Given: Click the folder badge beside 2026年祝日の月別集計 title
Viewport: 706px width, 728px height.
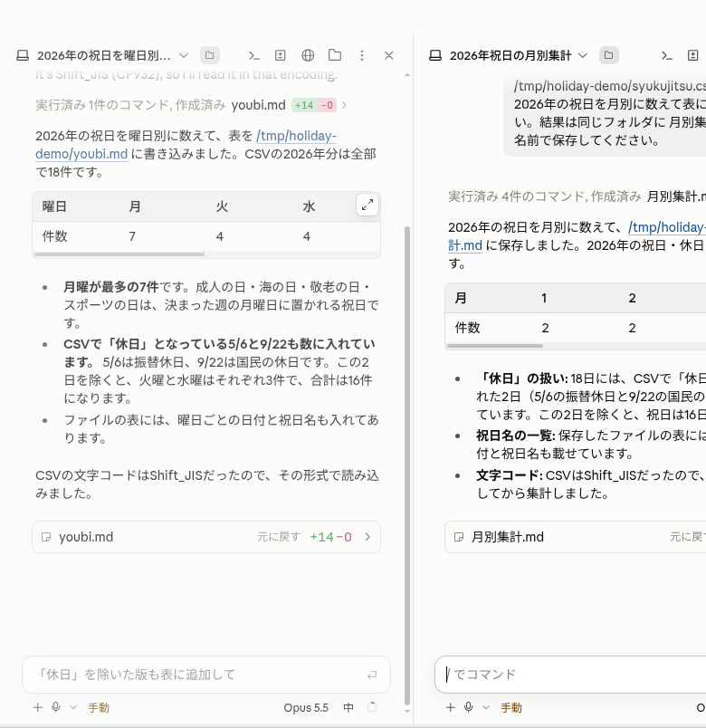Looking at the screenshot, I should point(608,55).
